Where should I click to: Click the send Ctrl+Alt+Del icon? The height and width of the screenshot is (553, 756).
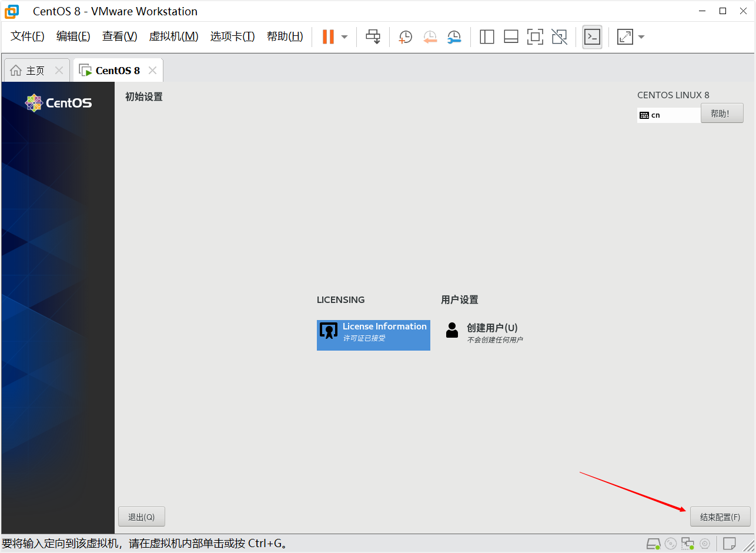[x=373, y=36]
